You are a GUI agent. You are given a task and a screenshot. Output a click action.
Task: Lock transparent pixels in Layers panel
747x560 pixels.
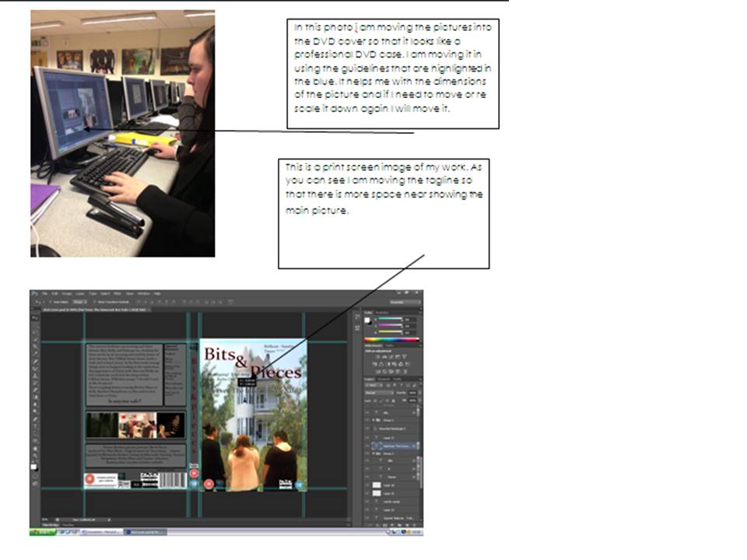pos(374,401)
